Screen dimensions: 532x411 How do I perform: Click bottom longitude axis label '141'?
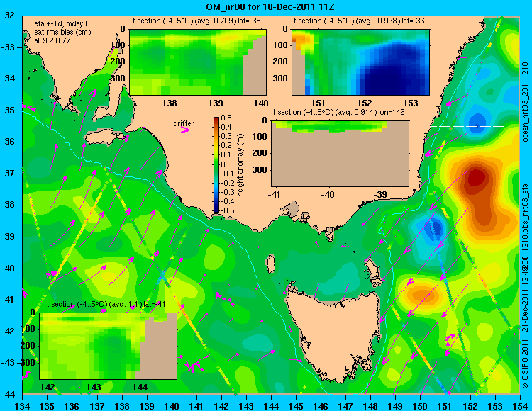point(196,406)
